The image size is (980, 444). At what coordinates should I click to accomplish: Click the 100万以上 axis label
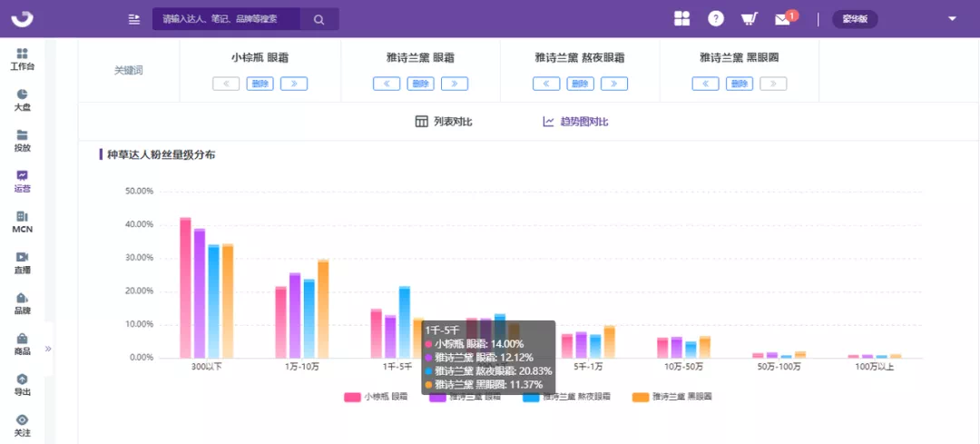(875, 367)
